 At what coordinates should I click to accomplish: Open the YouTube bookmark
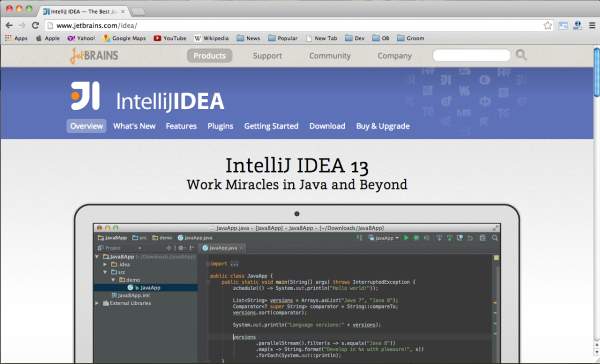[x=170, y=38]
